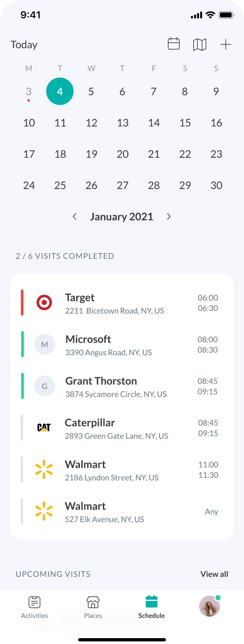
Task: Pick date 27 in calendar
Action: (x=123, y=185)
